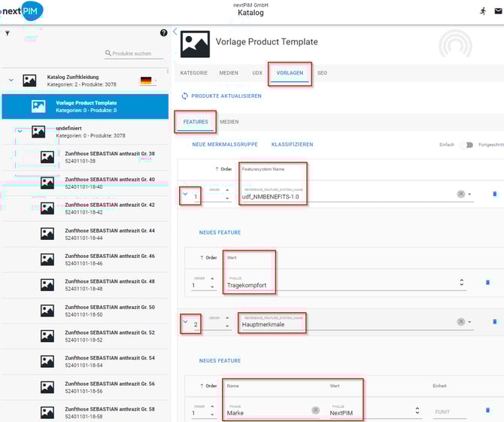The width and height of the screenshot is (504, 422).
Task: Switch to the Vorlagen tab
Action: pos(290,73)
